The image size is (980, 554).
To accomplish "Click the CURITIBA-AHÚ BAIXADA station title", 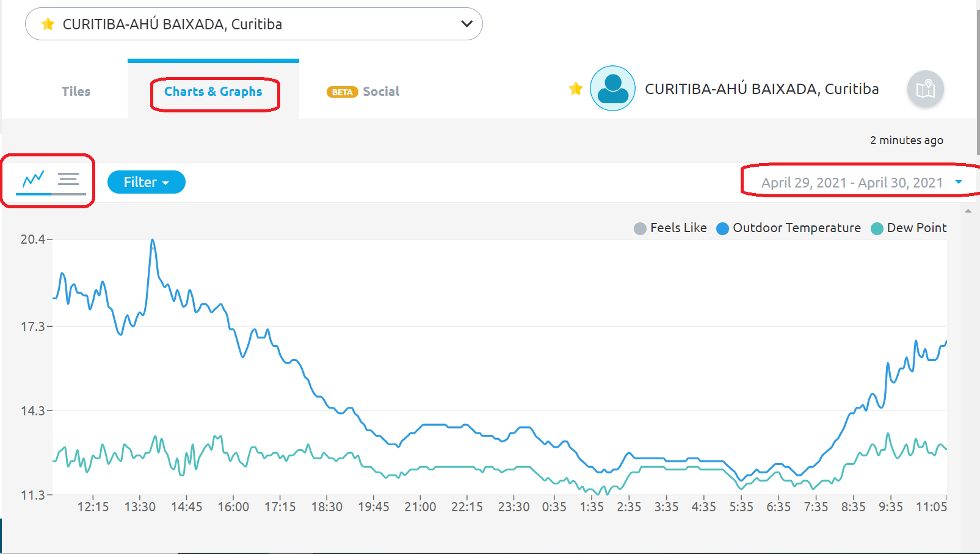I will click(762, 89).
